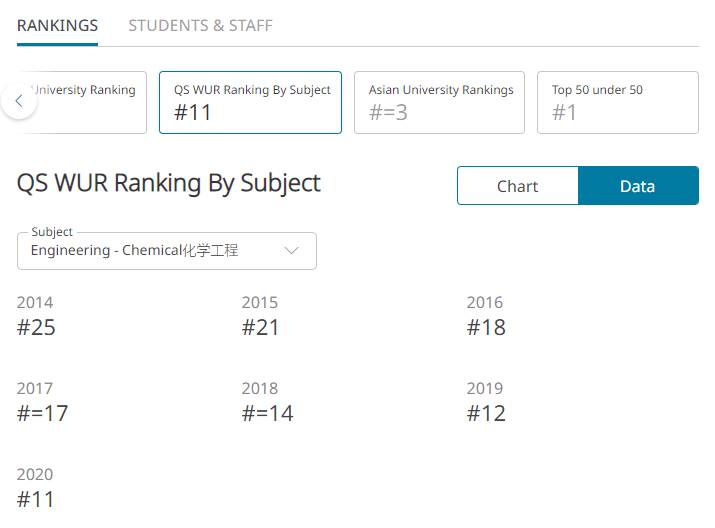The image size is (715, 528).
Task: Click the 2020 ranking value #11
Action: click(36, 499)
